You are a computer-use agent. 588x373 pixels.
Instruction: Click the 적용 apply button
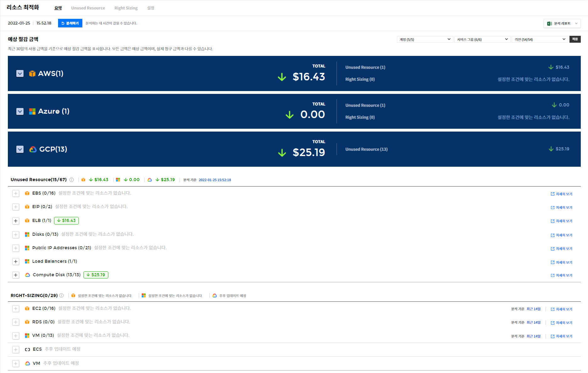click(575, 39)
